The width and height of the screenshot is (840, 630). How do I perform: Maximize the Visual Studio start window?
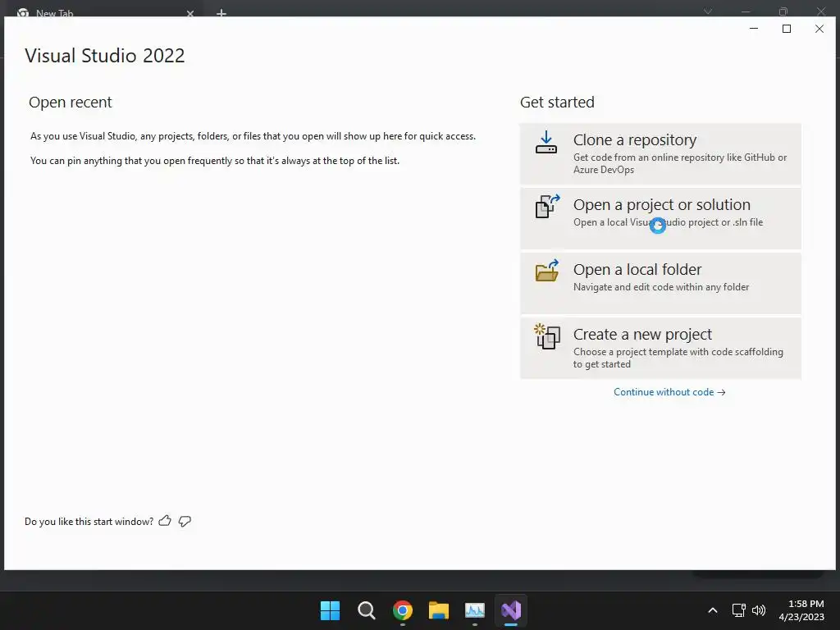click(x=787, y=29)
